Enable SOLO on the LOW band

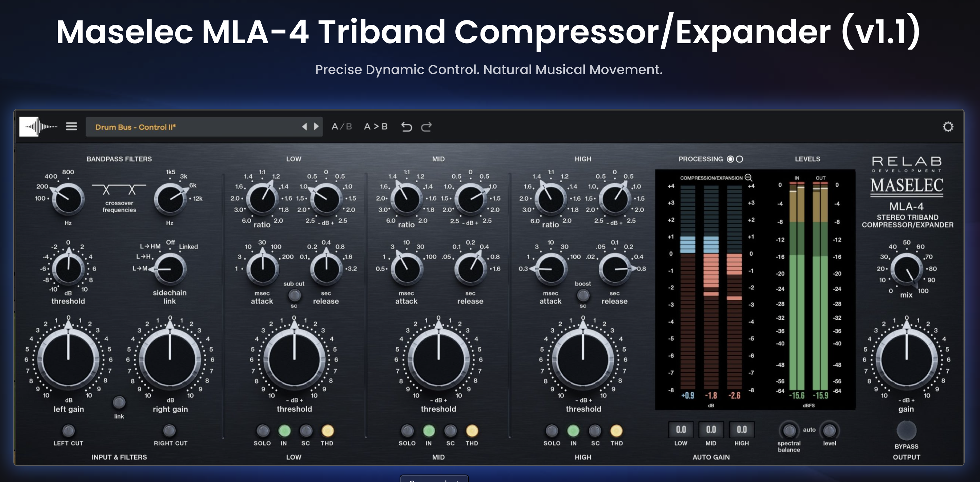[263, 431]
